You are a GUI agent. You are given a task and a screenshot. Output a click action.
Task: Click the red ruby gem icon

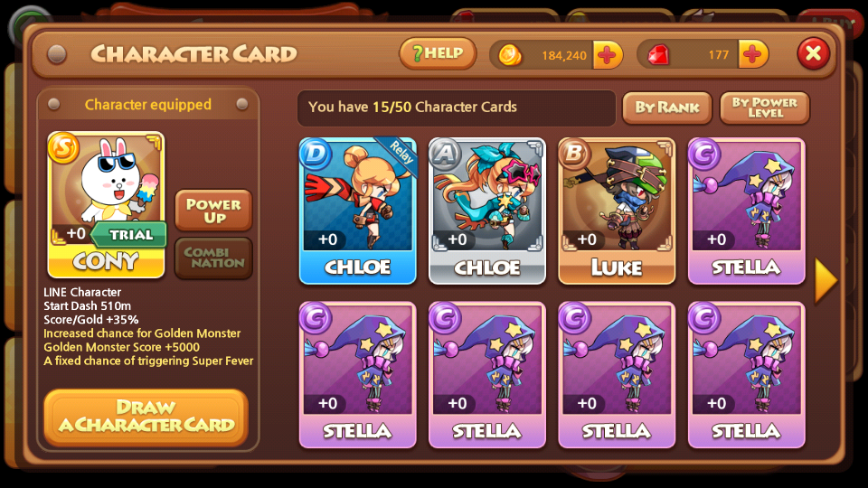(658, 55)
